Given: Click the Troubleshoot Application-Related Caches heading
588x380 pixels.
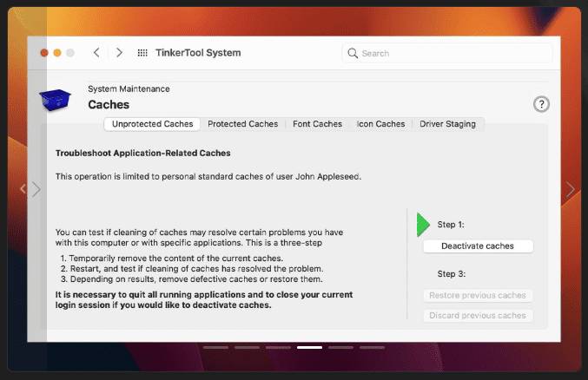Looking at the screenshot, I should (x=143, y=154).
